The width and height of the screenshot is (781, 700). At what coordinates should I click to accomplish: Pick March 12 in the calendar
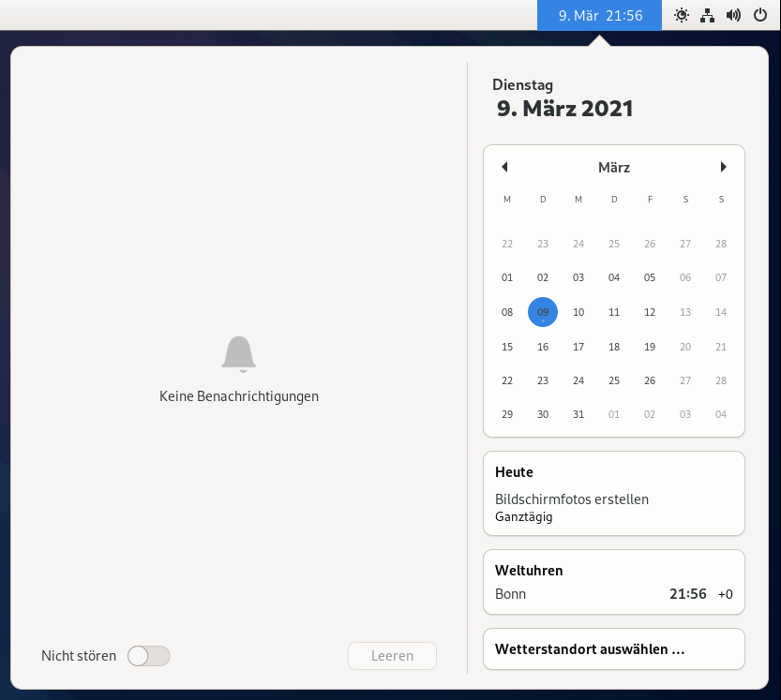click(x=650, y=312)
